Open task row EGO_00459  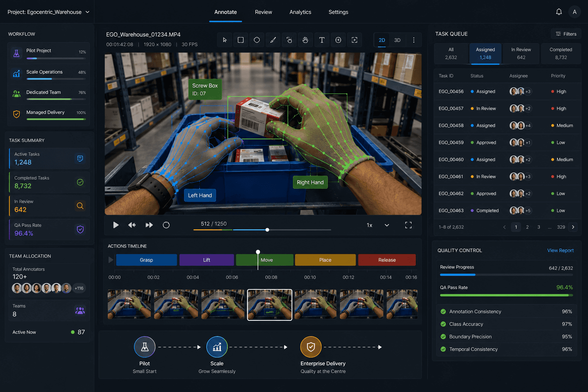507,142
